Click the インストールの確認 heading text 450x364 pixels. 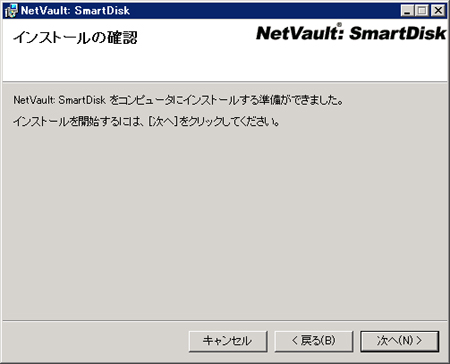pyautogui.click(x=75, y=37)
